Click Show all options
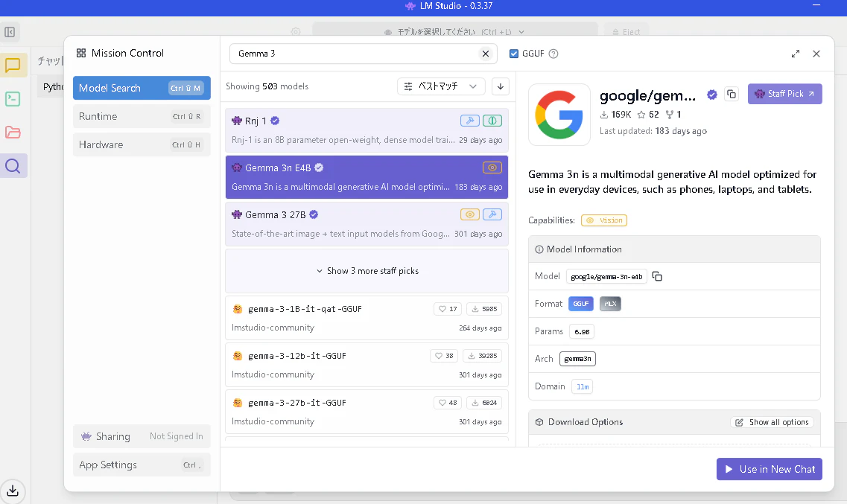This screenshot has height=504, width=847. tap(772, 423)
